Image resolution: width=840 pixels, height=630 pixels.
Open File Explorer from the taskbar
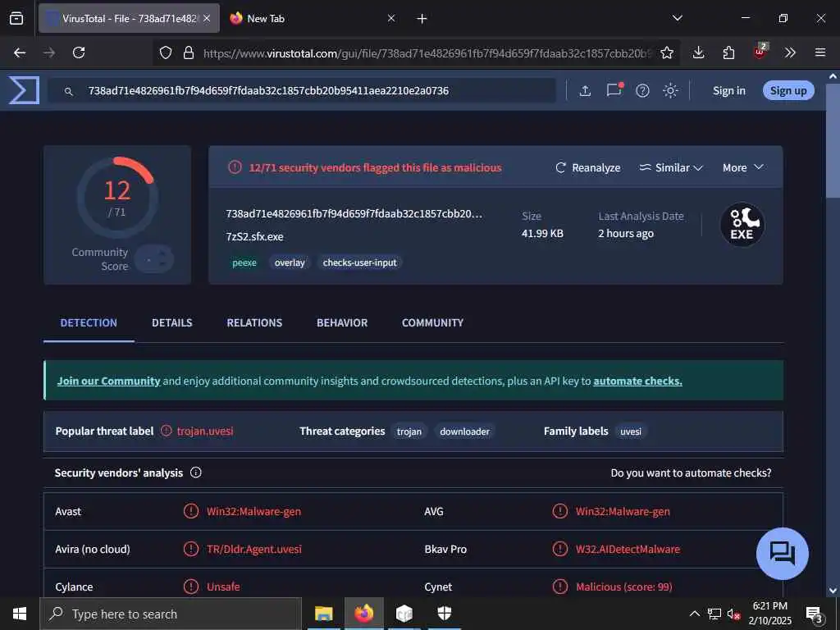[323, 614]
